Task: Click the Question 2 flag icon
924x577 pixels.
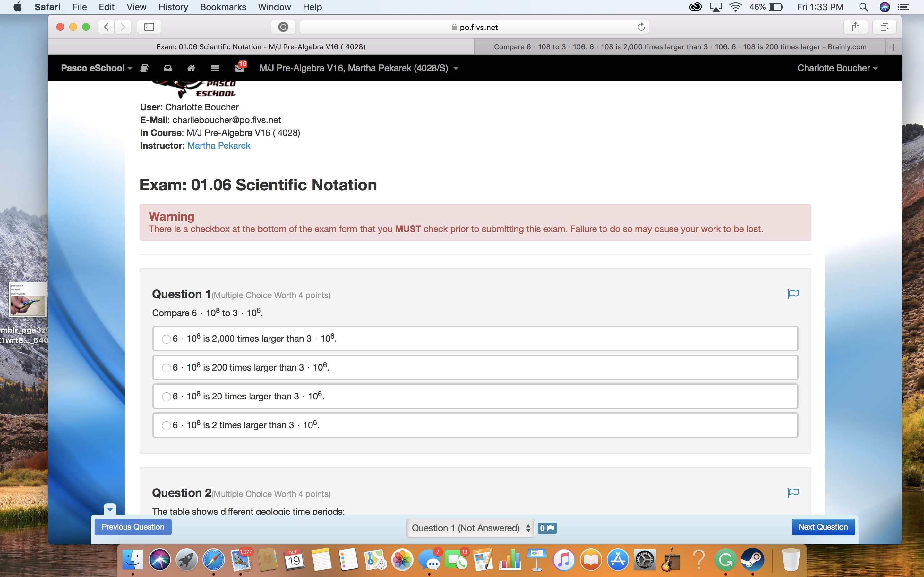Action: (x=793, y=492)
